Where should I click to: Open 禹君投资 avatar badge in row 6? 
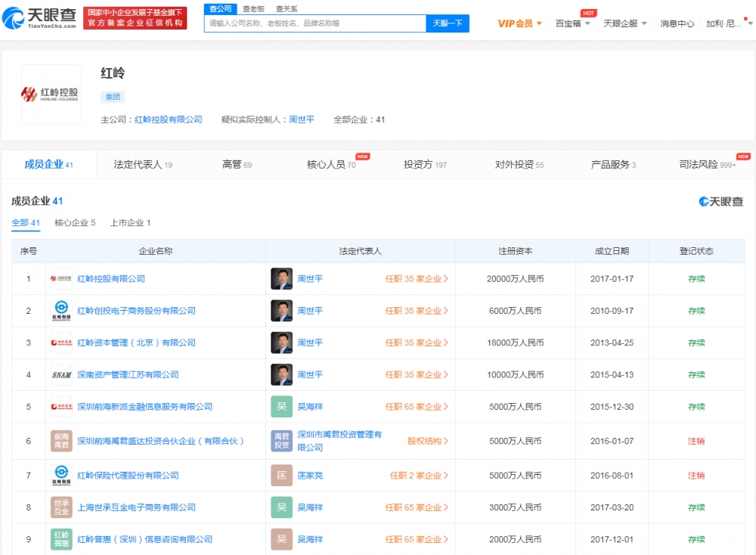(281, 441)
